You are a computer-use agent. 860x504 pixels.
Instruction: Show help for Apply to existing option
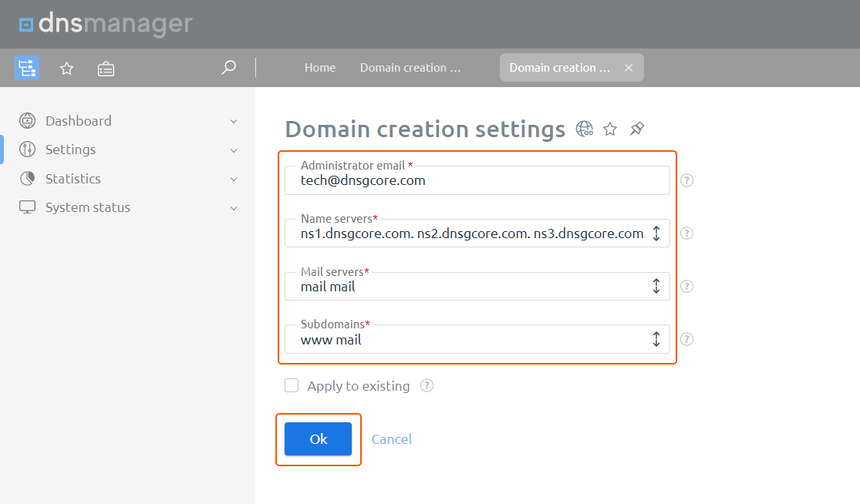427,385
